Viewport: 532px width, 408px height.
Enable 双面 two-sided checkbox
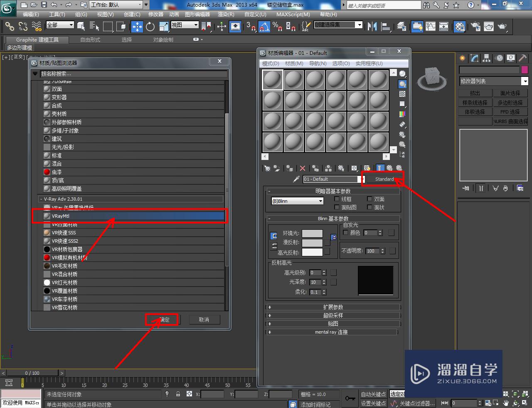[x=369, y=199]
